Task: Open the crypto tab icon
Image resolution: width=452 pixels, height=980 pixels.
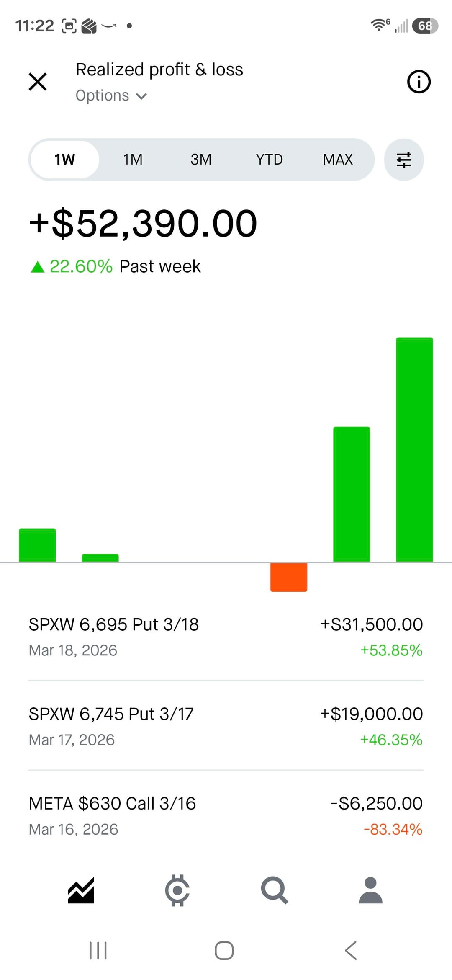Action: 177,890
